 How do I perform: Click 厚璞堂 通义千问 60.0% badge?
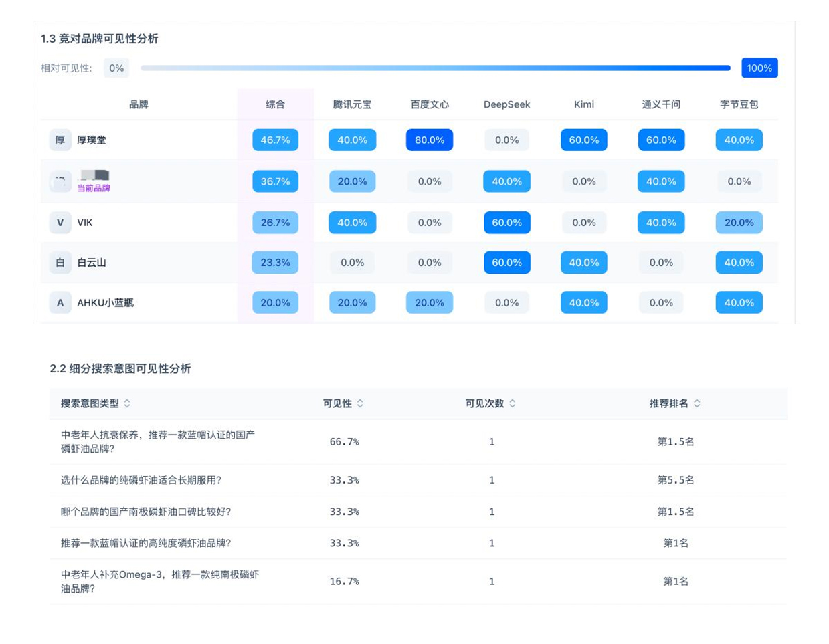[661, 140]
